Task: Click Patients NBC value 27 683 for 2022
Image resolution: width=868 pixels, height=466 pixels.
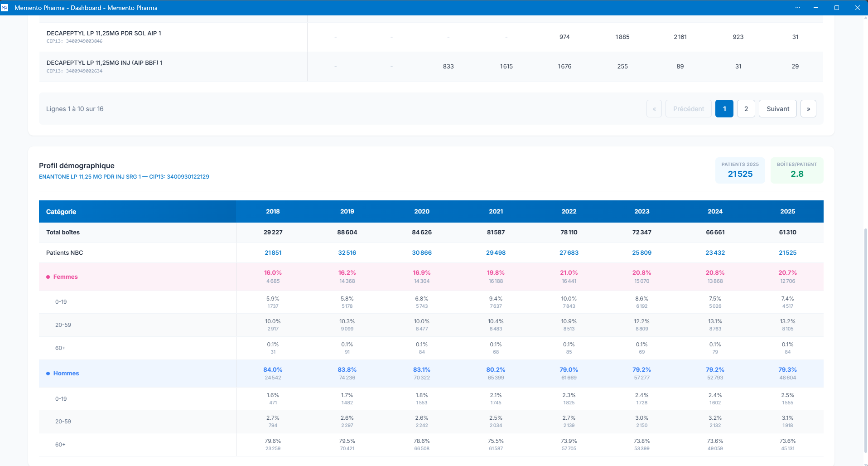Action: [569, 253]
